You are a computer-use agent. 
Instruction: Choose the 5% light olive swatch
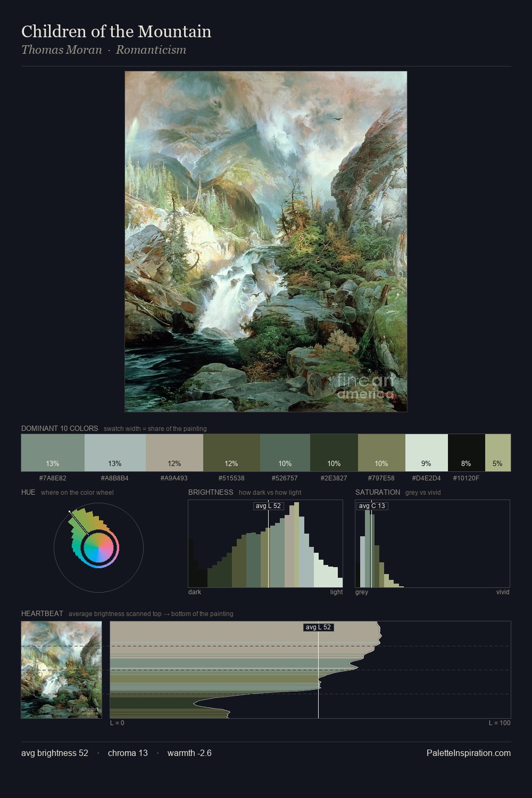tap(498, 453)
